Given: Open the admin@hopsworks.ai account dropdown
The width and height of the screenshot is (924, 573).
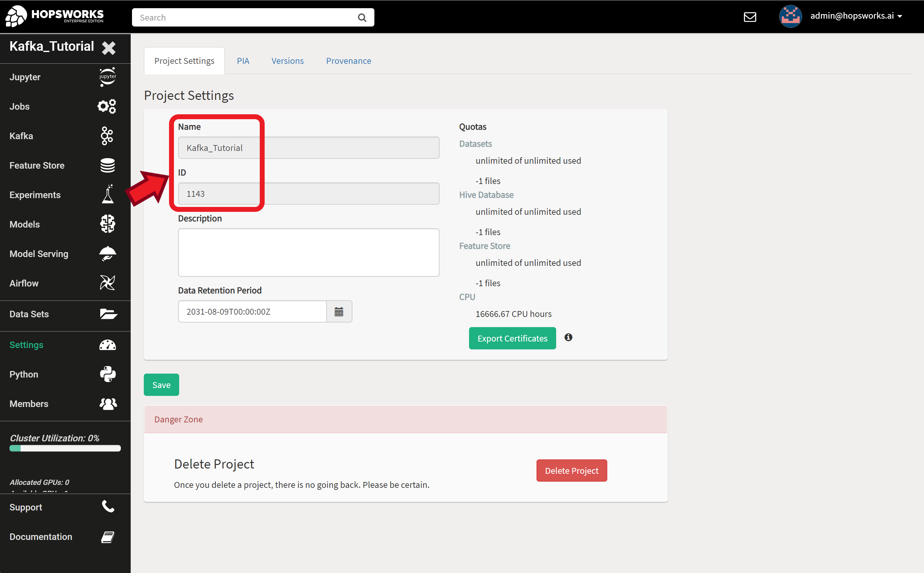Looking at the screenshot, I should pos(857,16).
